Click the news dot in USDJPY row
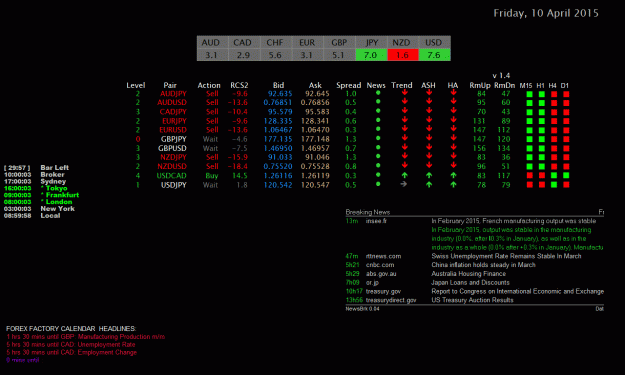This screenshot has height=375, width=625. [x=378, y=184]
